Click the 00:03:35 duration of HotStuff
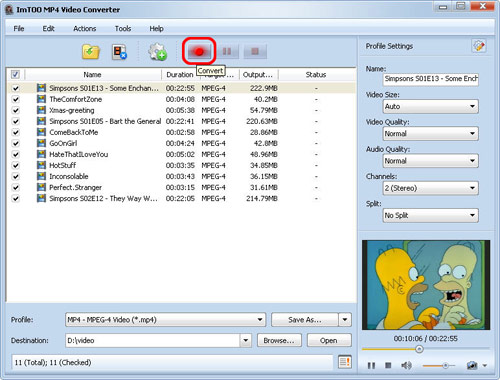 180,165
